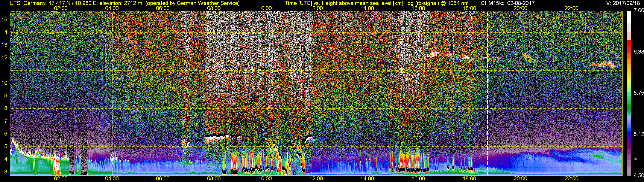This screenshot has height=182, width=644.
Task: Click the '8.' km height axis label
Action: pyautogui.click(x=6, y=109)
